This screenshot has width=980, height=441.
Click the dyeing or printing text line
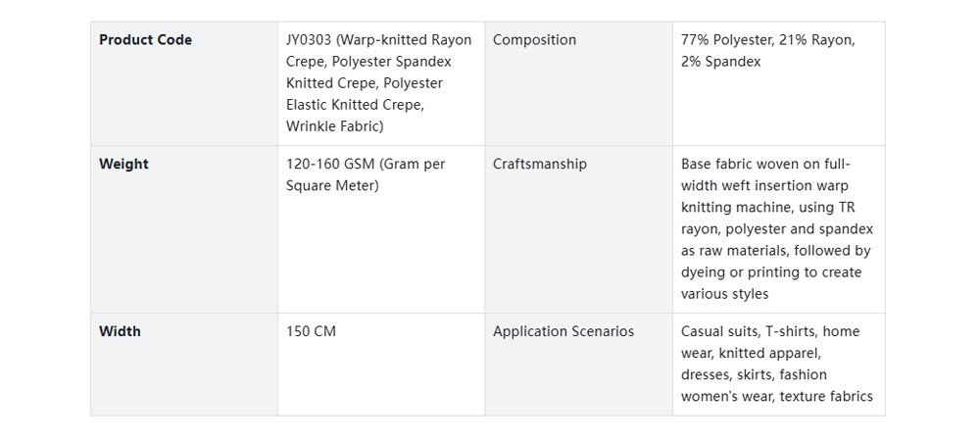tap(770, 272)
